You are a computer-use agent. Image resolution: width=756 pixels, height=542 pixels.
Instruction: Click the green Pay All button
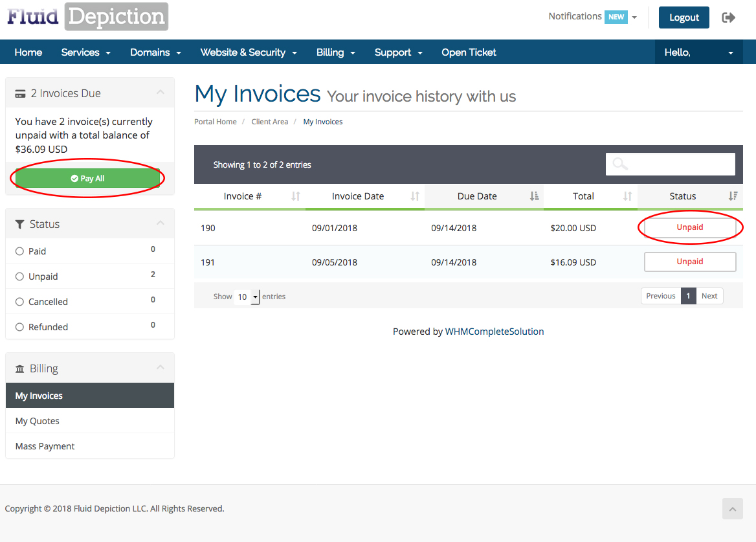[88, 179]
